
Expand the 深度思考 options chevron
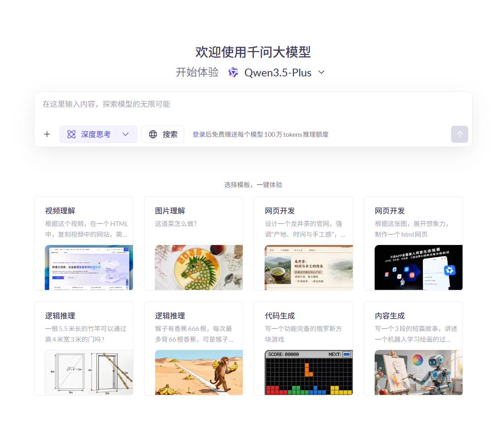click(125, 134)
